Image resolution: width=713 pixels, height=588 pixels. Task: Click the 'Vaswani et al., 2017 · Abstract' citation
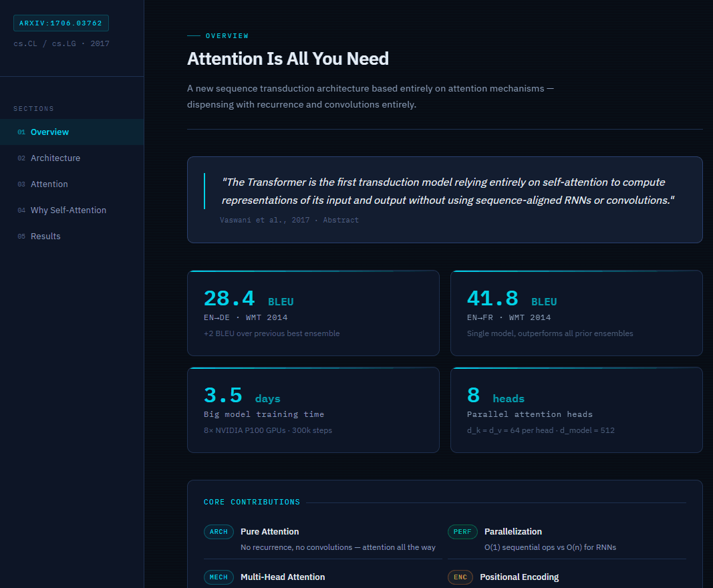click(289, 220)
